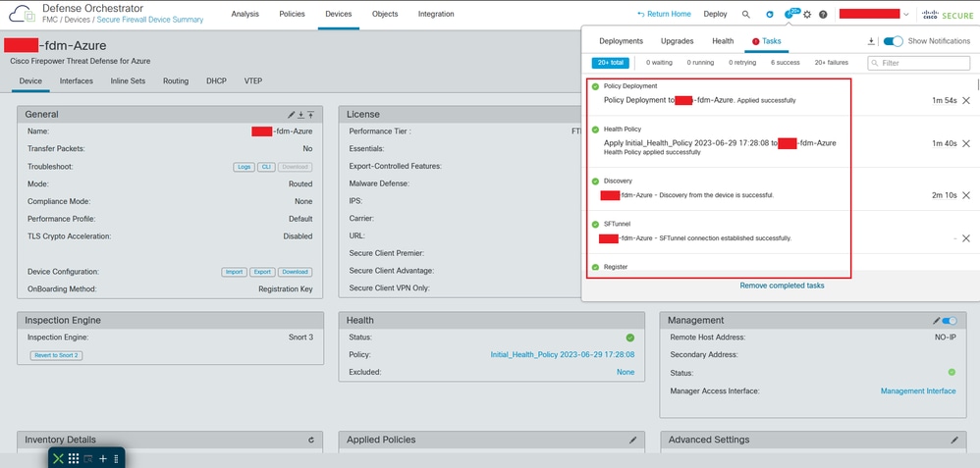Click Revert to Snort 2 button
980x468 pixels.
(56, 355)
